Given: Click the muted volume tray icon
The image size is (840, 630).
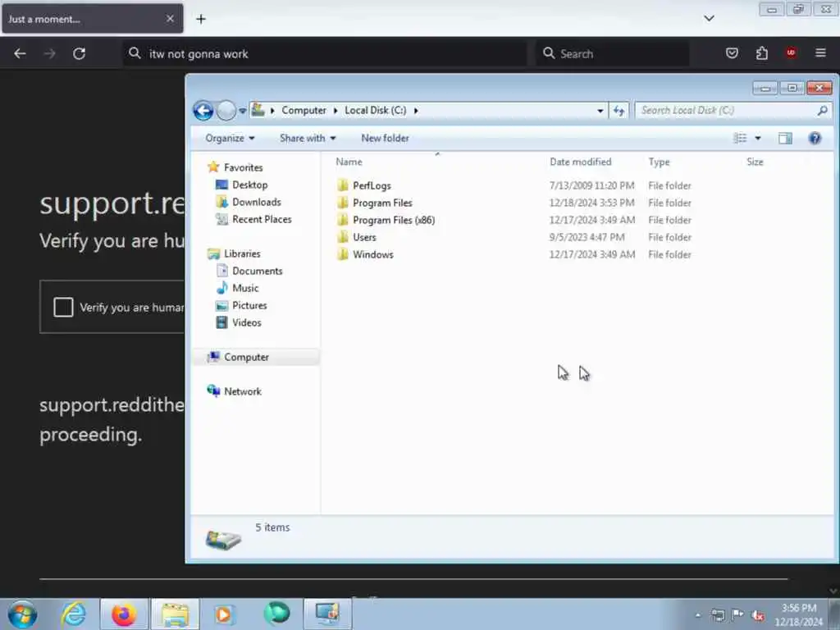Looking at the screenshot, I should point(758,615).
